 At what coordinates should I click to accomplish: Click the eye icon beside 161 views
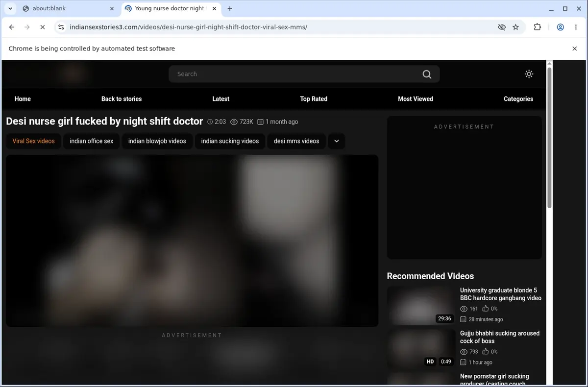point(464,309)
